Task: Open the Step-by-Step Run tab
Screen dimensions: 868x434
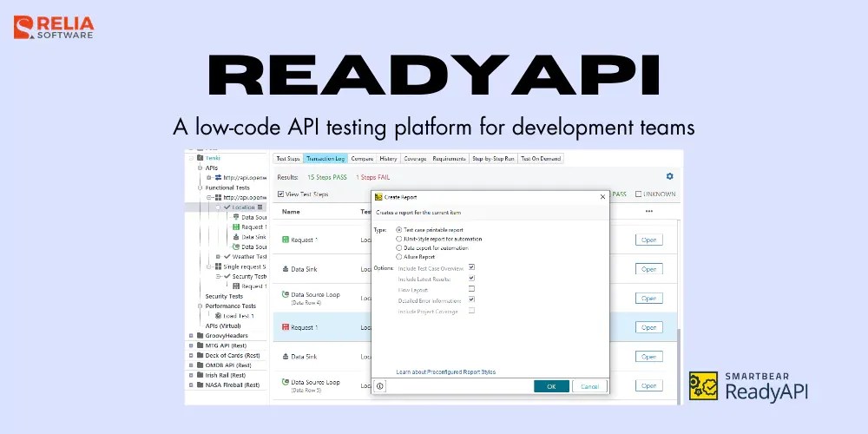Action: click(x=493, y=159)
